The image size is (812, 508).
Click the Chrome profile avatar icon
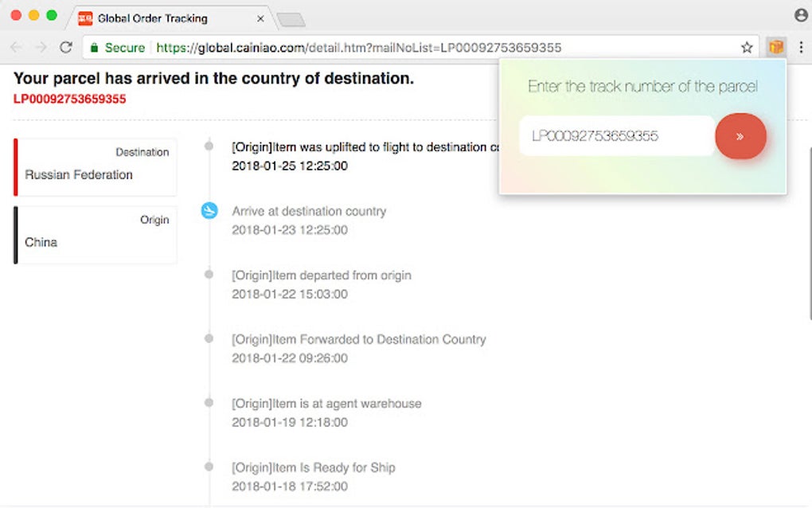(x=801, y=16)
